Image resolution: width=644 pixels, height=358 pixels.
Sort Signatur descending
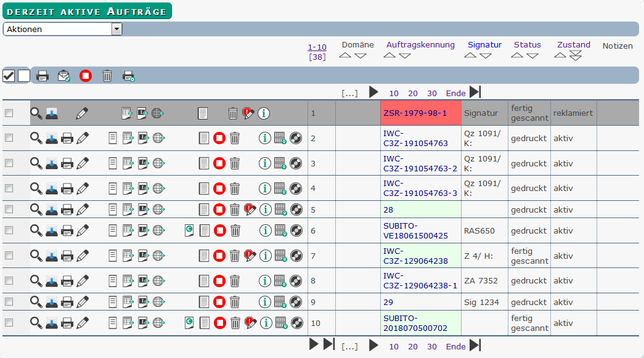(486, 56)
